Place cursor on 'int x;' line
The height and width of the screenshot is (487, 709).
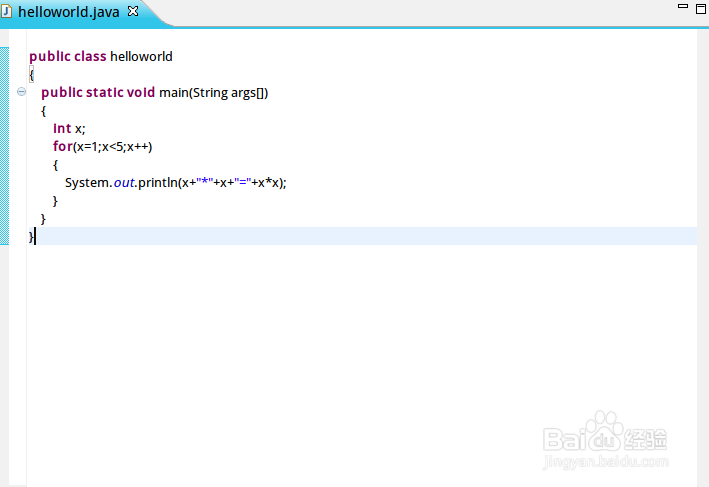[69, 129]
